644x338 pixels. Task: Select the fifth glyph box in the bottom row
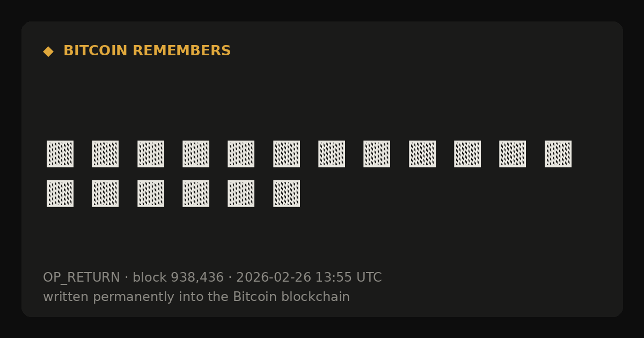coord(241,194)
